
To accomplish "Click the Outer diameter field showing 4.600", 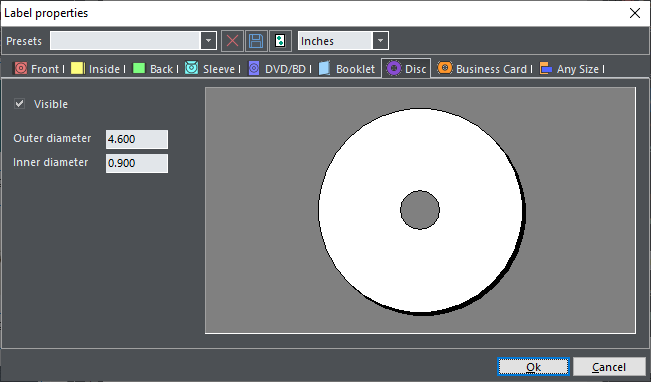I will (x=137, y=139).
